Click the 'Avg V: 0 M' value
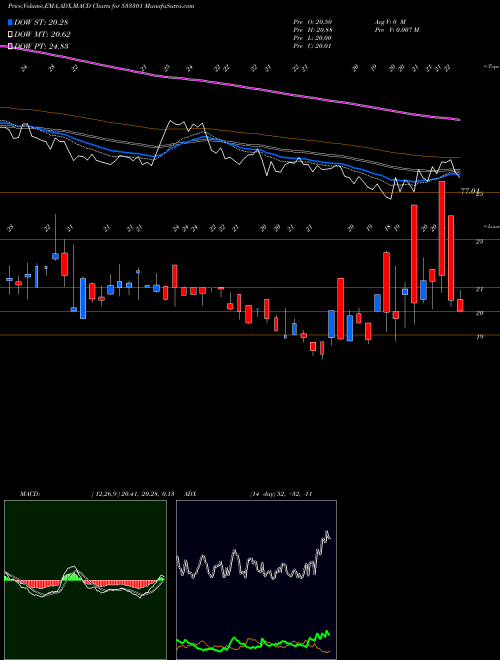 tap(389, 21)
